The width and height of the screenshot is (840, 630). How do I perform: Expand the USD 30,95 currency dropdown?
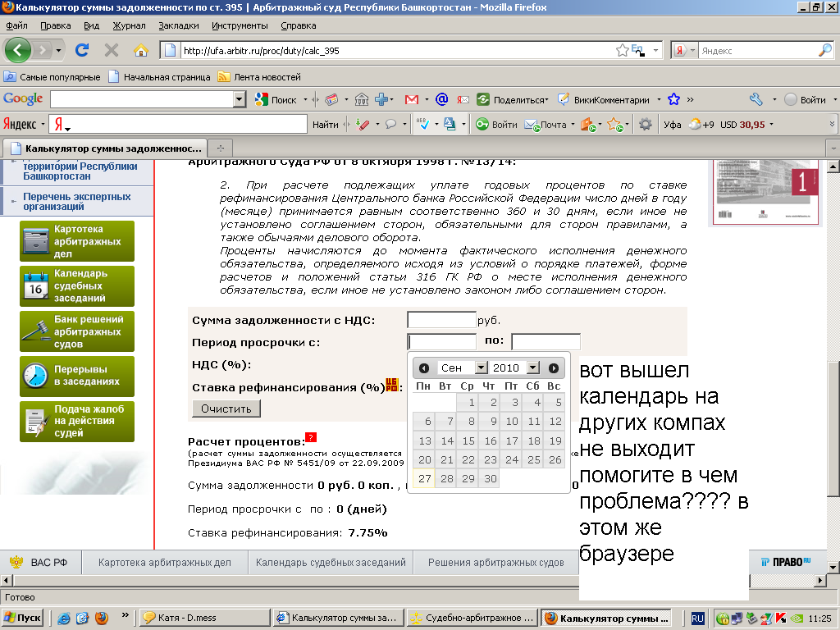(771, 125)
